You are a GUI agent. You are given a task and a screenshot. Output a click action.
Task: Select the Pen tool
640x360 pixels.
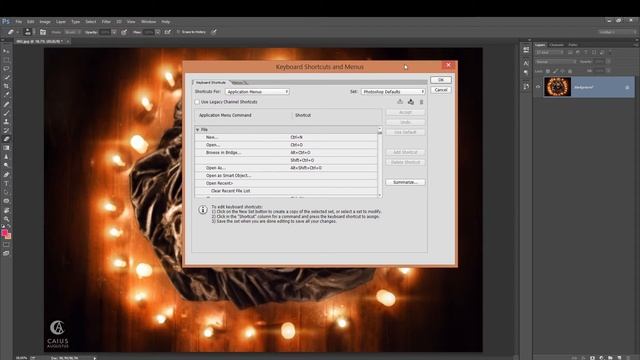point(6,175)
